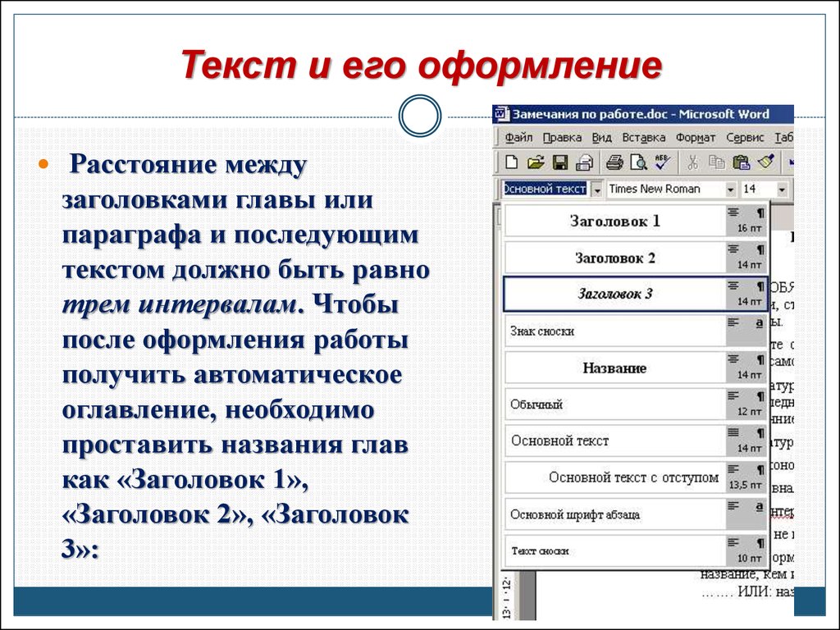Open Print Preview magnifier icon
The image size is (840, 630).
638,162
